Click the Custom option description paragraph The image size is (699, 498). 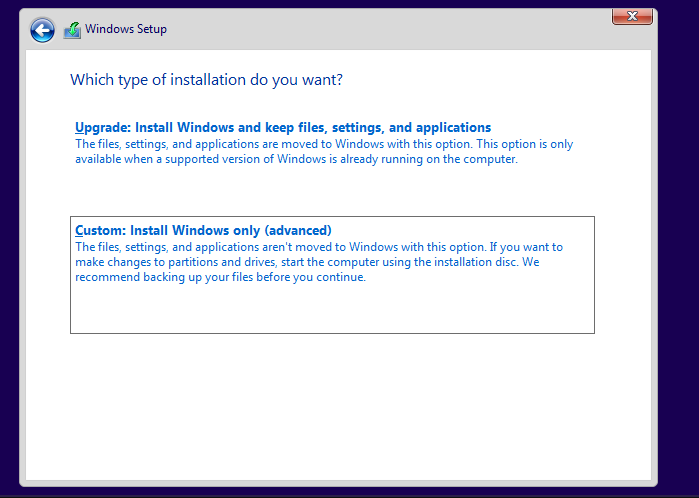(319, 262)
